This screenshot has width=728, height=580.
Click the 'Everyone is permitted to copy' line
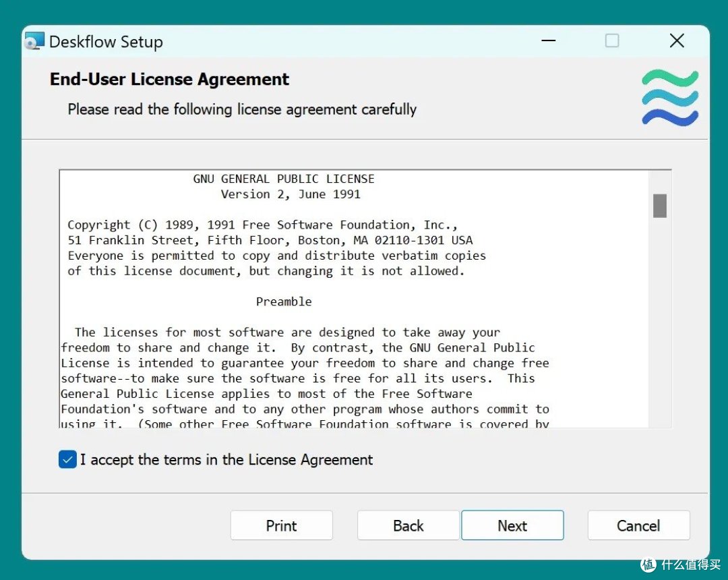(277, 256)
